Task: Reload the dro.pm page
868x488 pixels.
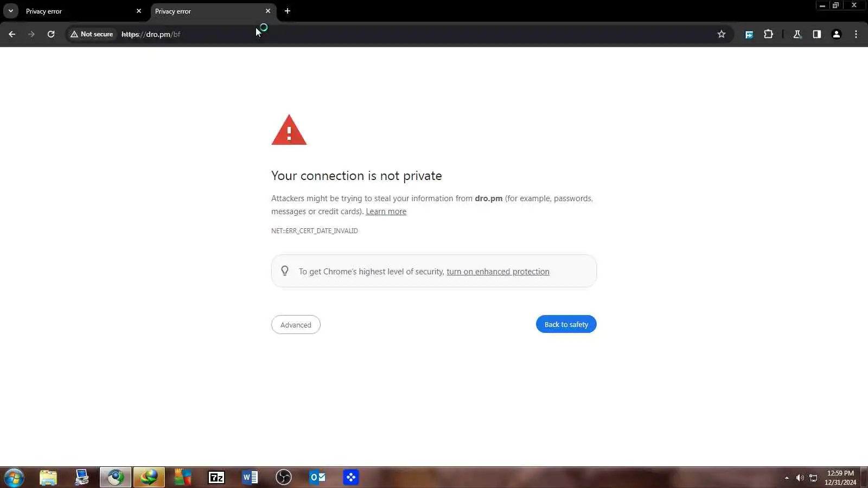Action: (x=51, y=34)
